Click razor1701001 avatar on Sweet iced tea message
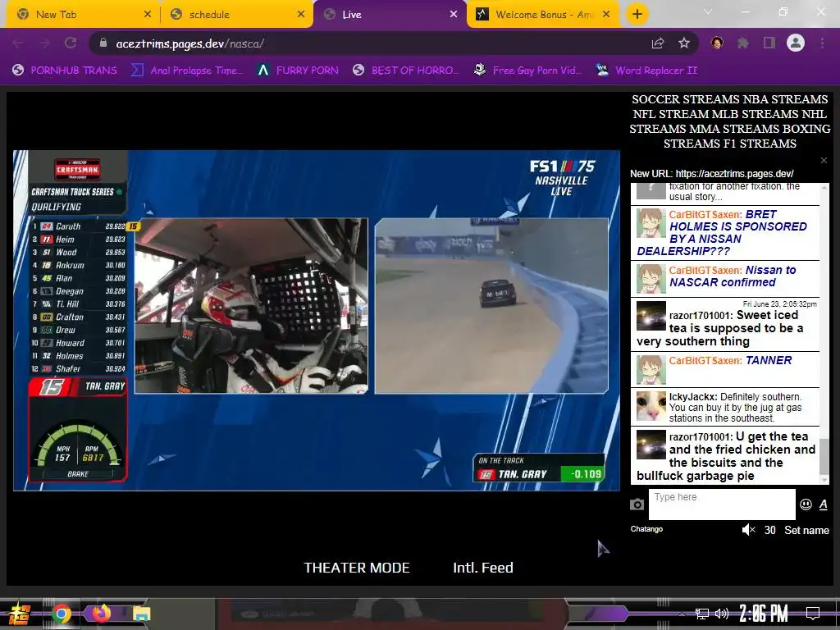Viewport: 840px width, 630px height. click(x=651, y=315)
